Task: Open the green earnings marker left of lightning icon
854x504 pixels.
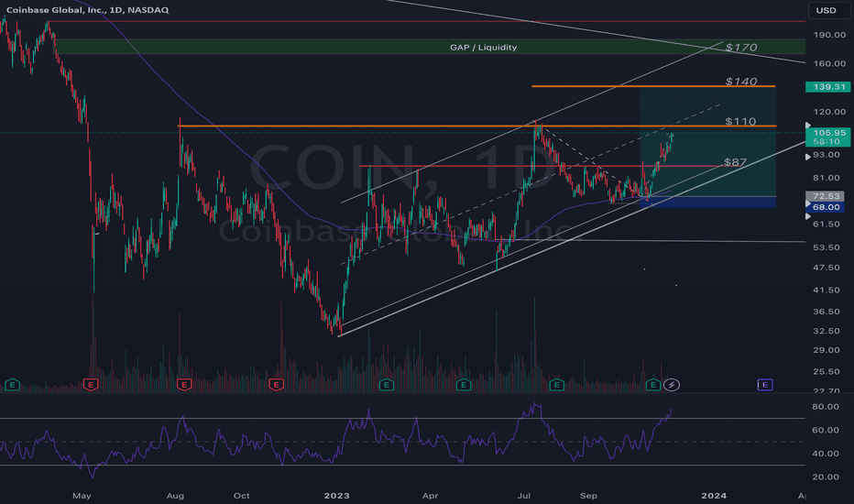Action: pos(652,385)
